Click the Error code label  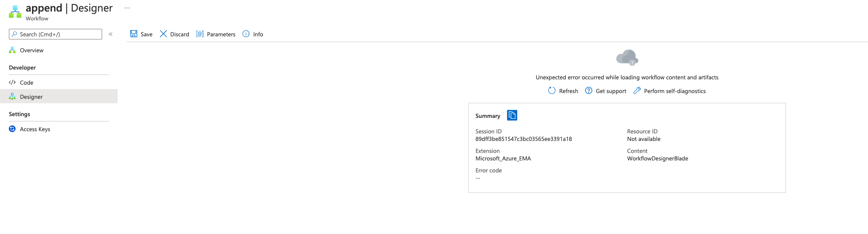click(488, 170)
